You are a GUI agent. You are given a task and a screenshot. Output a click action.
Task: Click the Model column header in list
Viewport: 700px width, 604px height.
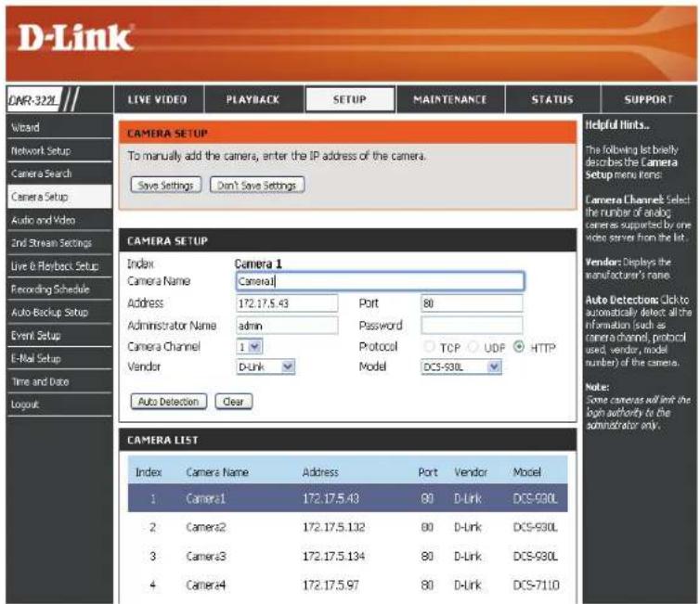(527, 472)
